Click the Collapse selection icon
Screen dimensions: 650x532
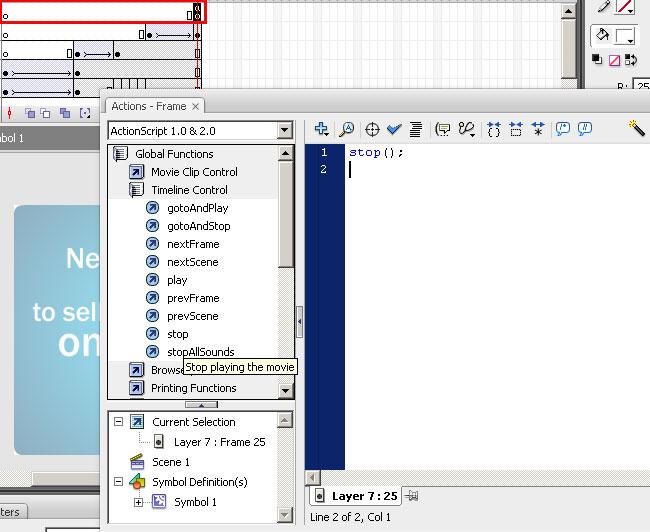coord(516,129)
